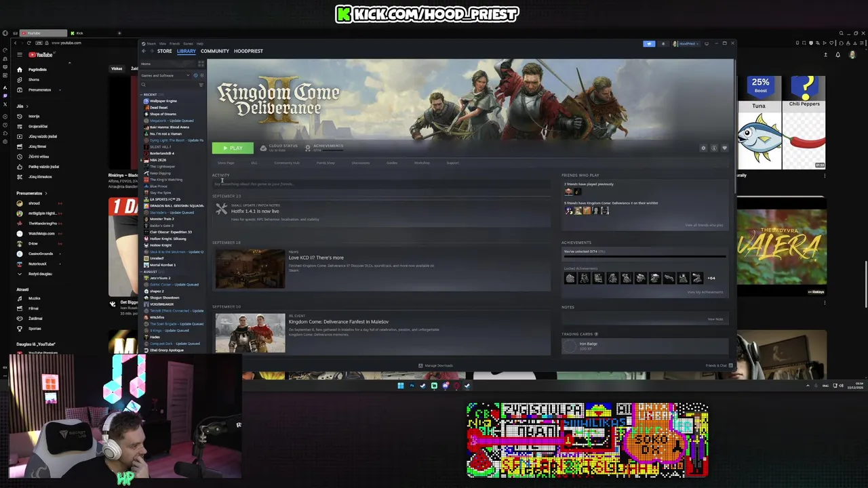The image size is (868, 488).
Task: Open the YouTube sidebar hamburger menu
Action: click(20, 54)
